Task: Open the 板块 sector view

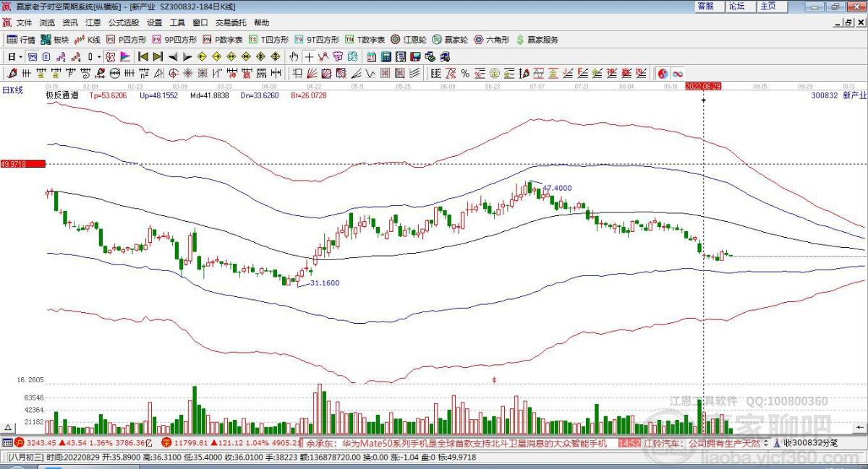Action: click(55, 40)
